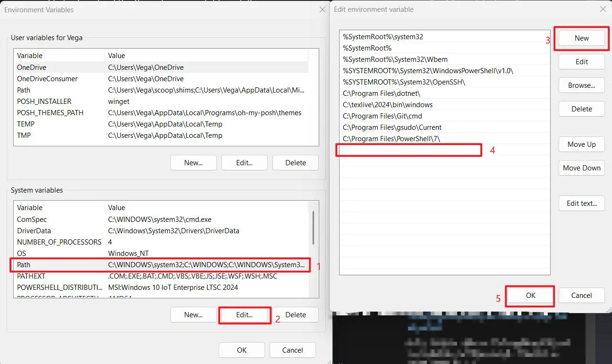The image size is (612, 364).
Task: Select the TEMP user variable row
Action: click(94, 124)
